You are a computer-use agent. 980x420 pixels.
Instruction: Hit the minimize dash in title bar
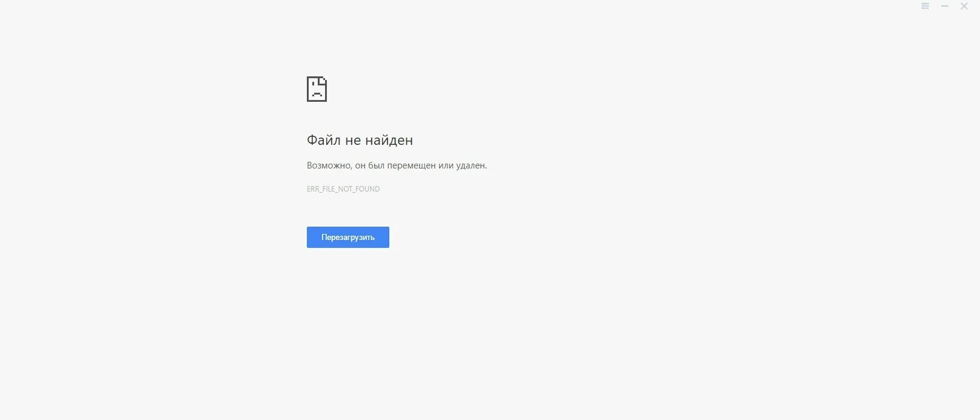(x=945, y=6)
